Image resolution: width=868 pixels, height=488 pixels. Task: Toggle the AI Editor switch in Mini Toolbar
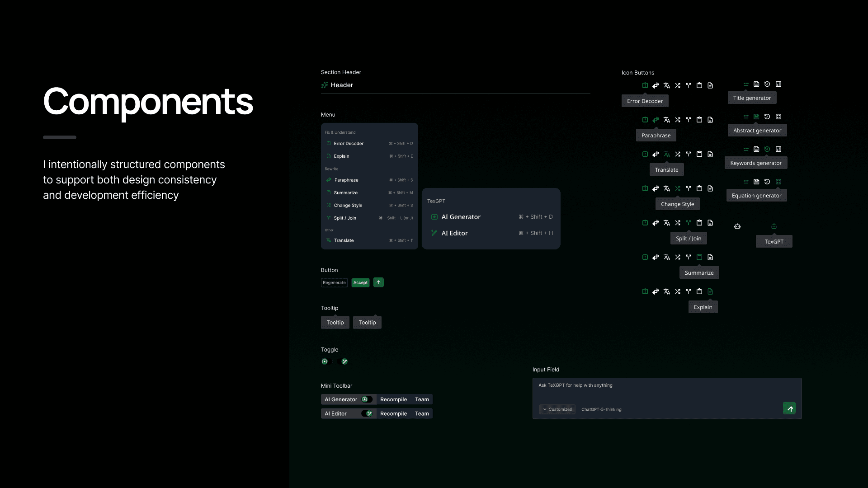pos(367,413)
